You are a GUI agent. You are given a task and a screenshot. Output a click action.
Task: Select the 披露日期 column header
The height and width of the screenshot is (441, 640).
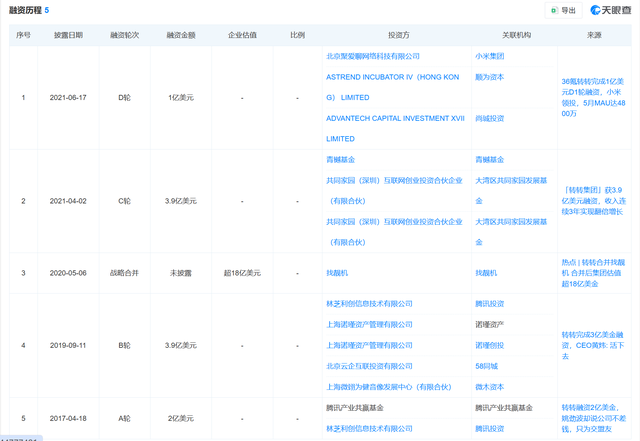click(x=68, y=35)
